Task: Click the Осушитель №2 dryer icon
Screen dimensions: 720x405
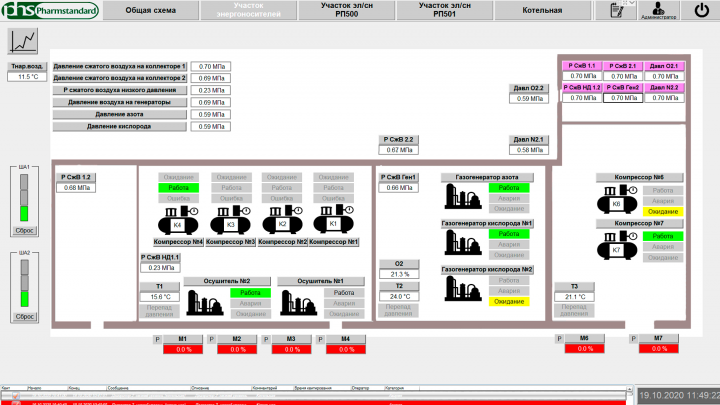Action: coord(205,303)
